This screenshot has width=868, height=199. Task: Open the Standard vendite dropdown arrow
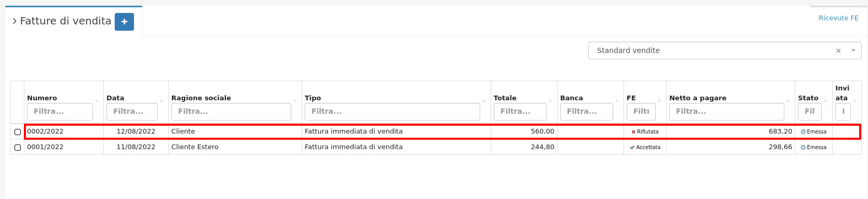click(853, 51)
